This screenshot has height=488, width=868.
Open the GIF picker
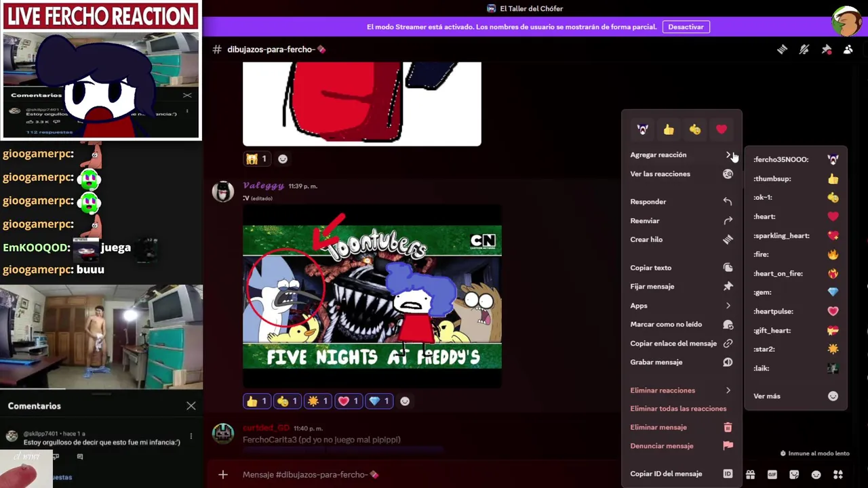coord(772,474)
